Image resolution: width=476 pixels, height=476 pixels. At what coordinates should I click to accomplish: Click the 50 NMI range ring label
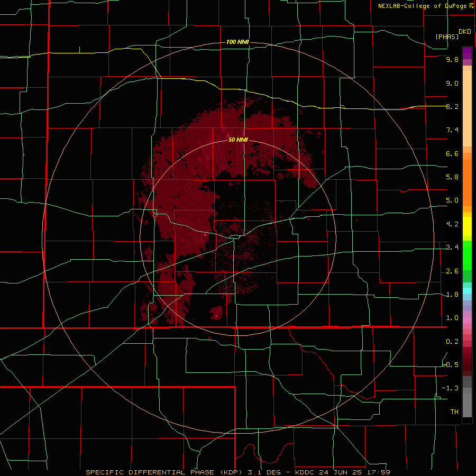pyautogui.click(x=238, y=140)
